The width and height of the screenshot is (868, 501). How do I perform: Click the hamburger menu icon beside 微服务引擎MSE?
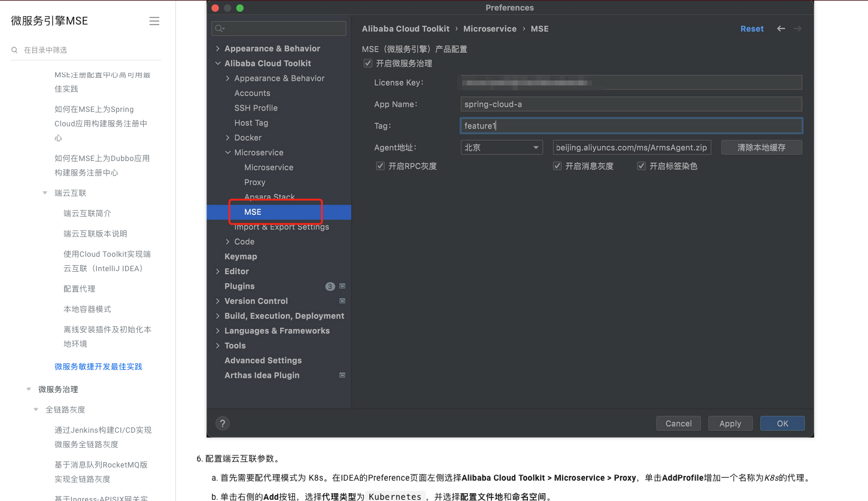[x=154, y=21]
